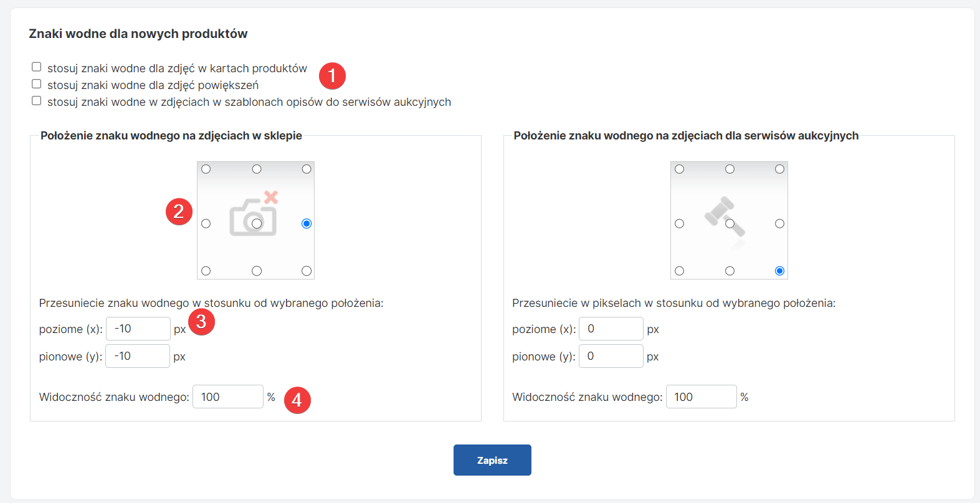
Task: Enable watermarks for enlarged photos
Action: click(x=37, y=84)
